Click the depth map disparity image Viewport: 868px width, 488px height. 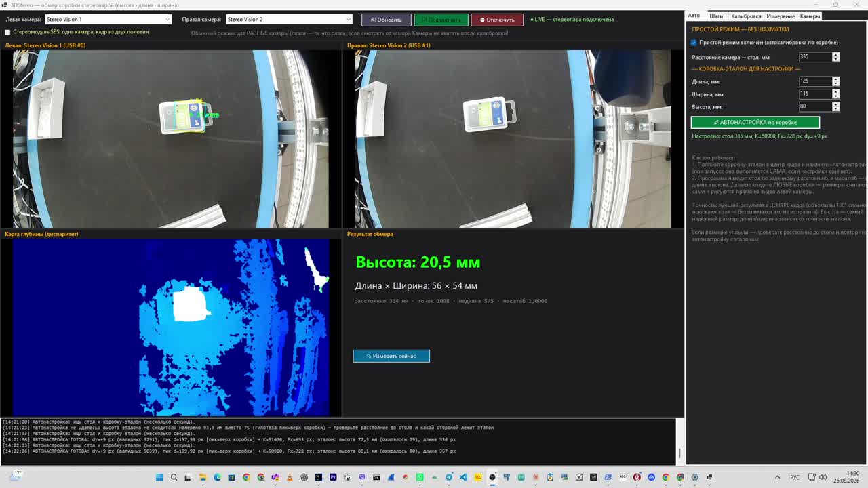tap(171, 327)
